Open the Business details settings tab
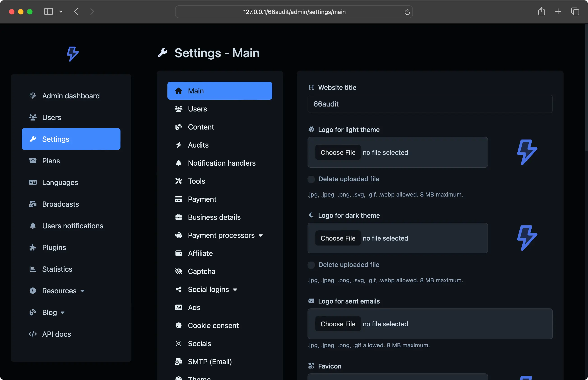 pyautogui.click(x=214, y=217)
